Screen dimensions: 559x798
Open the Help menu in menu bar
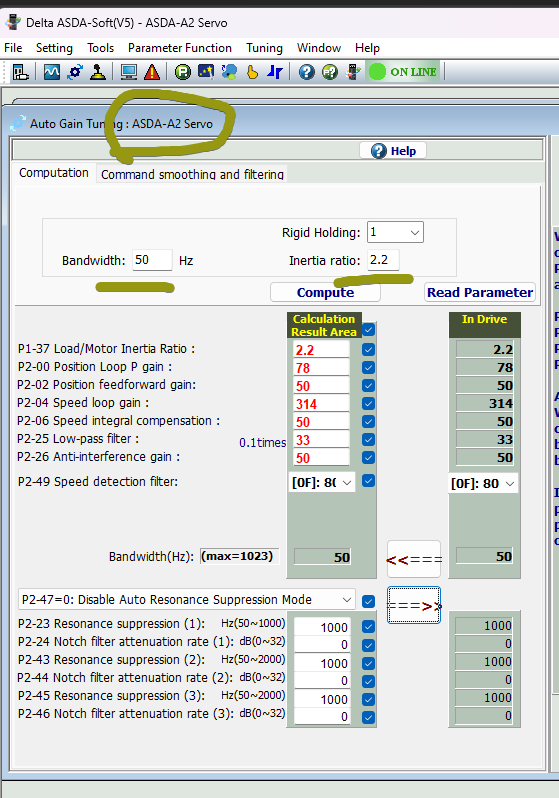coord(367,48)
